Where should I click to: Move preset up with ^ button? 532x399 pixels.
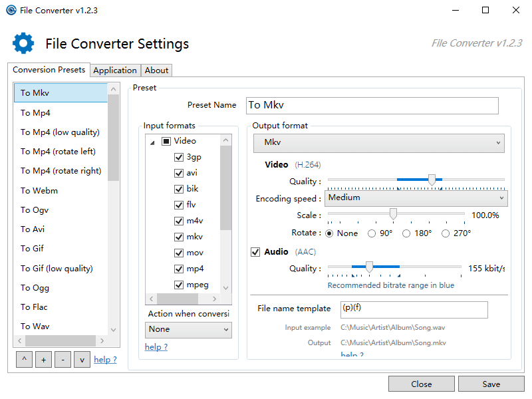coord(25,360)
